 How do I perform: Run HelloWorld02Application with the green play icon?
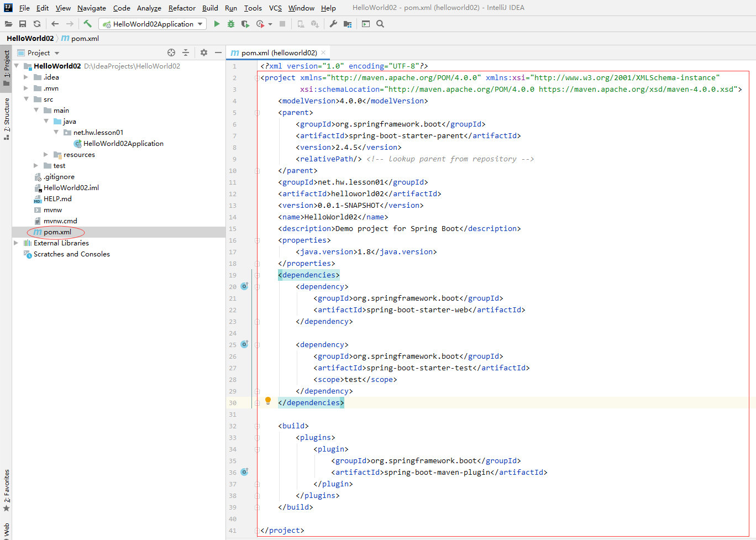click(217, 24)
